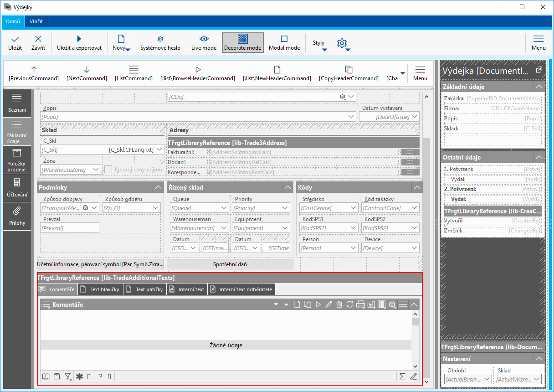Click into the Prevzal input field
Image resolution: width=554 pixels, height=392 pixels.
click(70, 228)
